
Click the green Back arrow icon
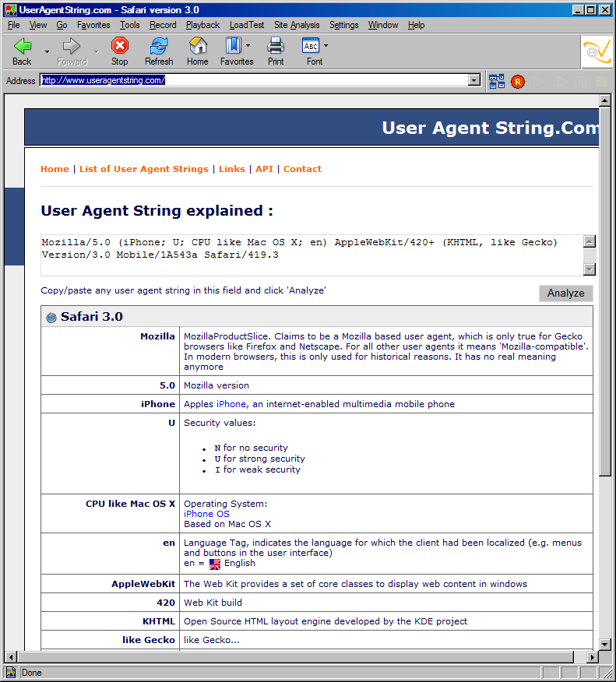[x=22, y=46]
